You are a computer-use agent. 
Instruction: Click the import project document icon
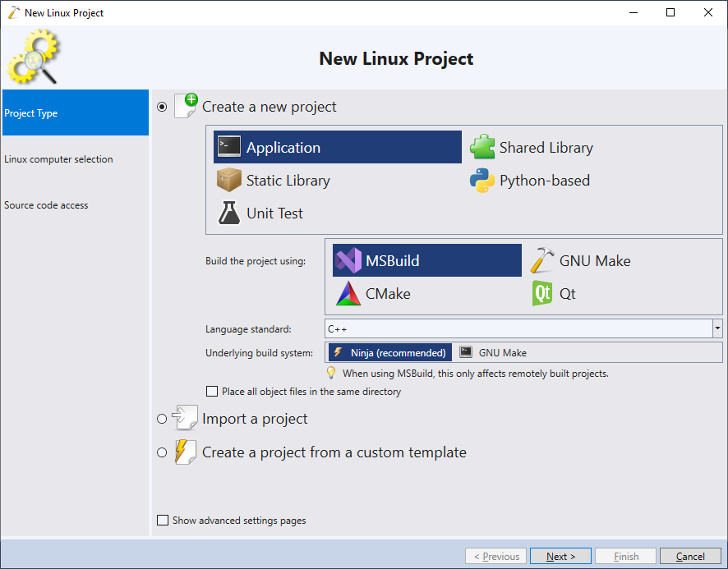[x=185, y=418]
